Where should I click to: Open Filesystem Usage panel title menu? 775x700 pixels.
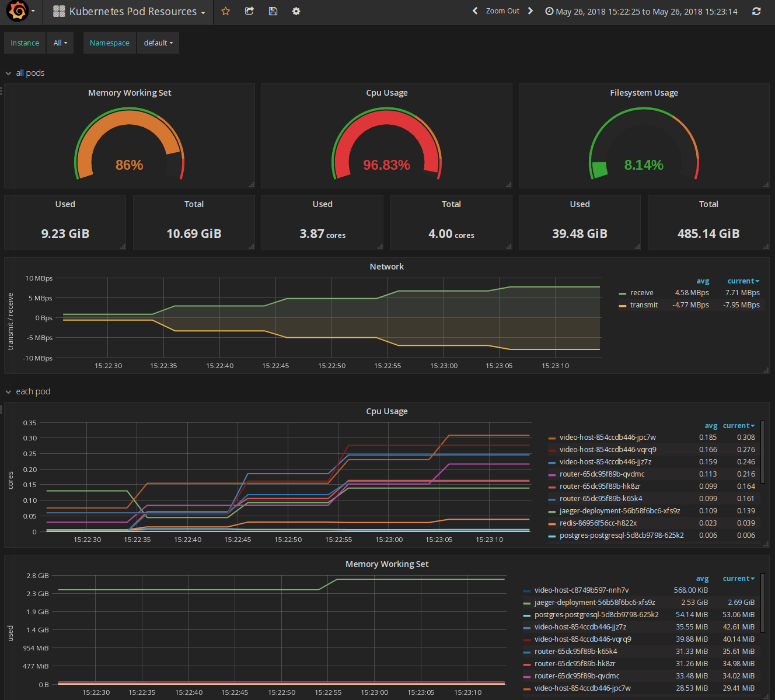pos(644,93)
